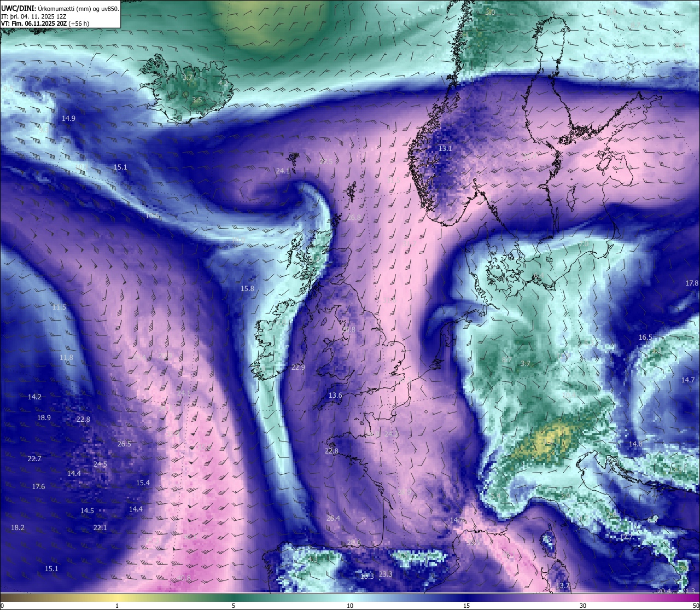Screen dimensions: 700x610
Task: Click the 26.5 value label in the Atlantic
Action: (124, 444)
